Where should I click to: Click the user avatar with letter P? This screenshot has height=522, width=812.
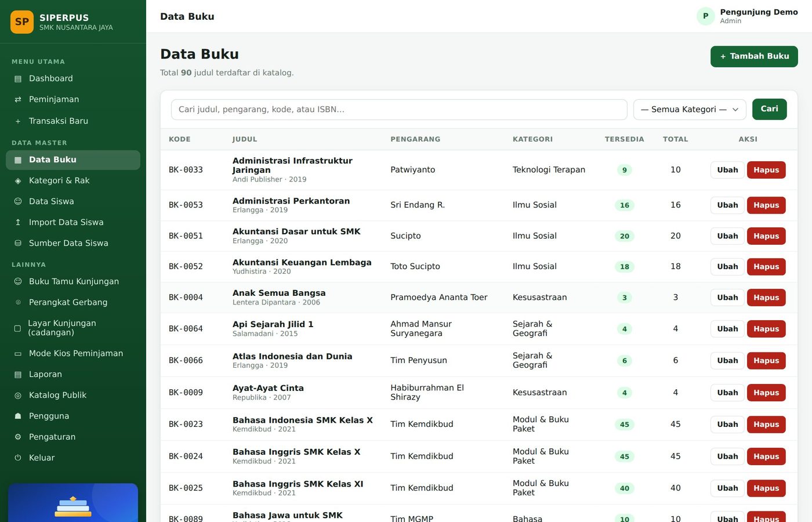705,16
